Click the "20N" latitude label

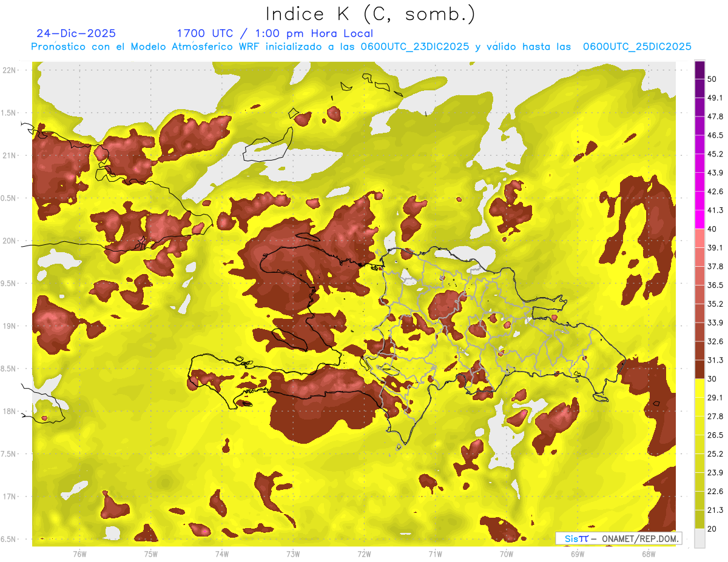pos(10,241)
